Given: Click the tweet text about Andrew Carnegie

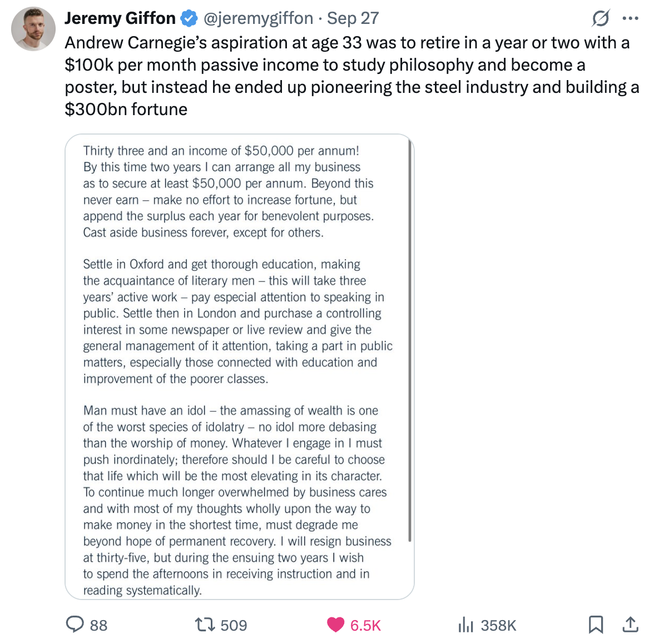Looking at the screenshot, I should pos(350,76).
